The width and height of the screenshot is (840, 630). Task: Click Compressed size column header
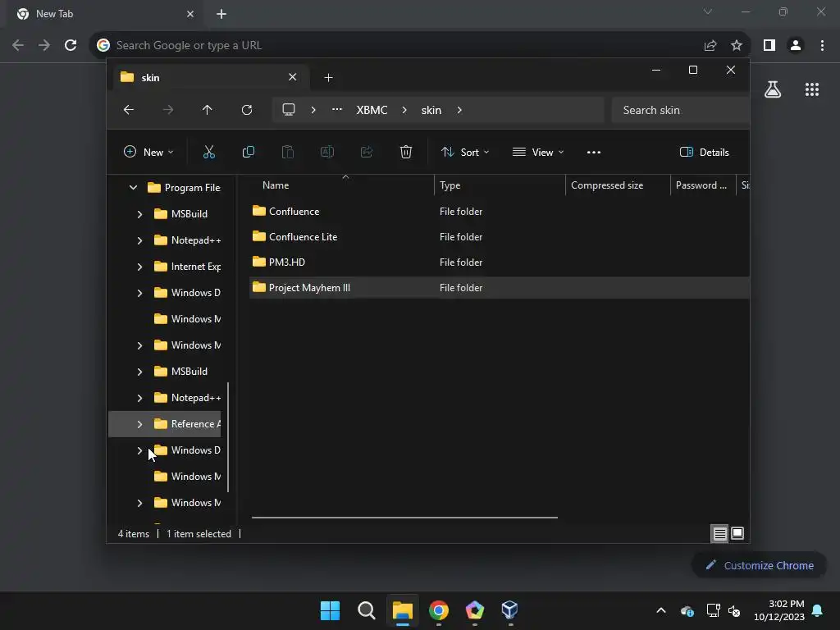click(x=618, y=185)
